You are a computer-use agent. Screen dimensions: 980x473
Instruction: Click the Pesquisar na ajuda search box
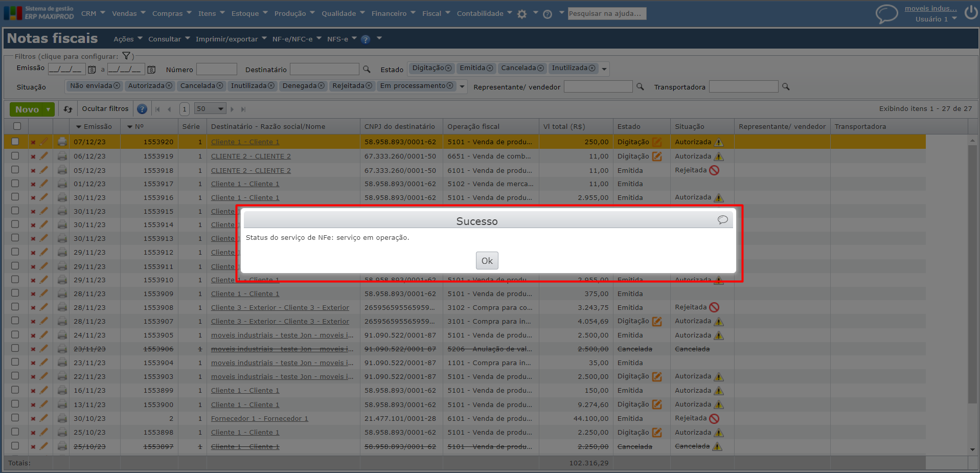pos(607,14)
